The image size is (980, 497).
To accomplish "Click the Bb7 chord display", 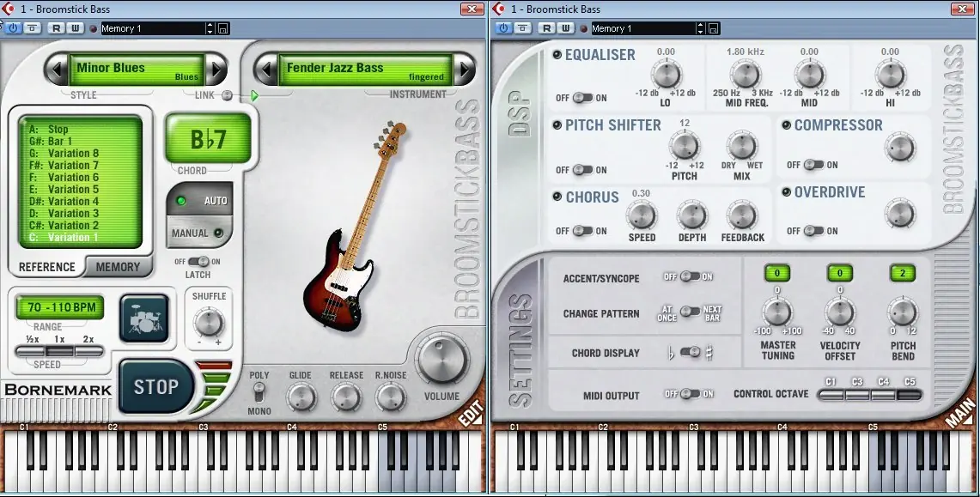I will click(208, 139).
